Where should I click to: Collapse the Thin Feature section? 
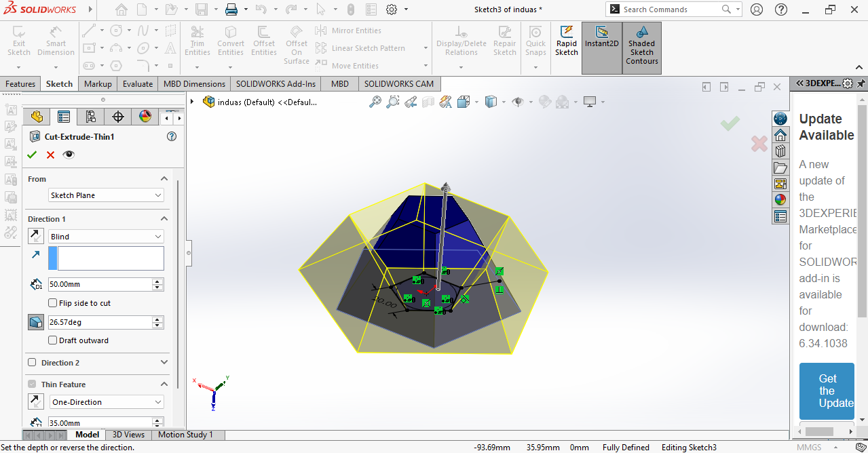[164, 385]
